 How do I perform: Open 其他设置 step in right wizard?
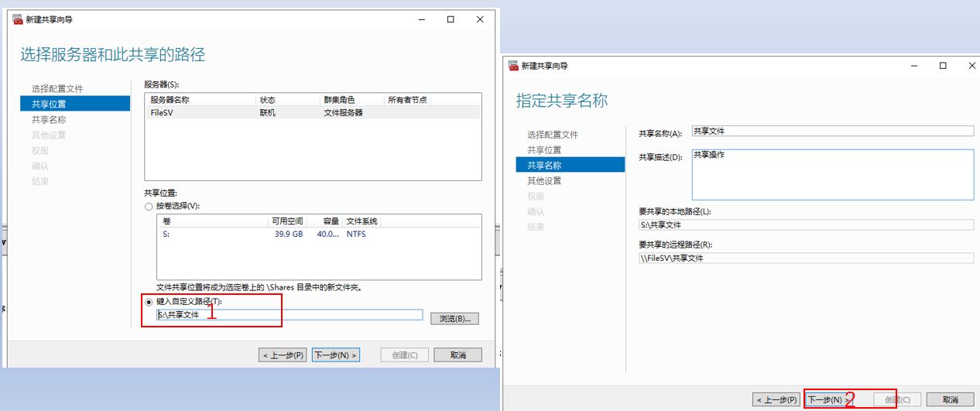coord(544,180)
